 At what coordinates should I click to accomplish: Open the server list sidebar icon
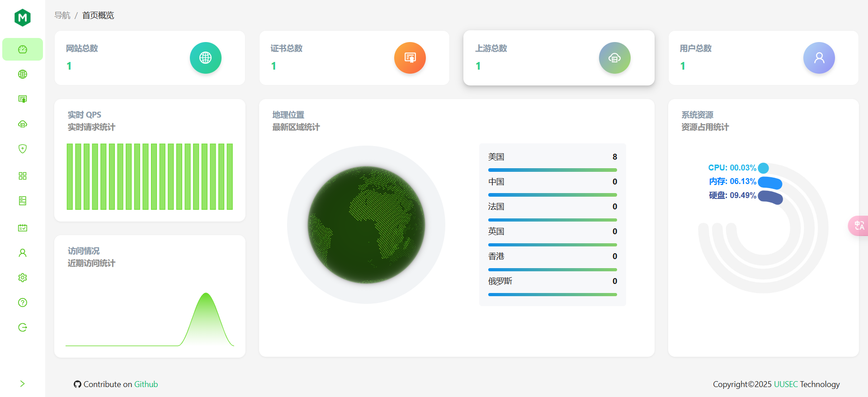[23, 201]
